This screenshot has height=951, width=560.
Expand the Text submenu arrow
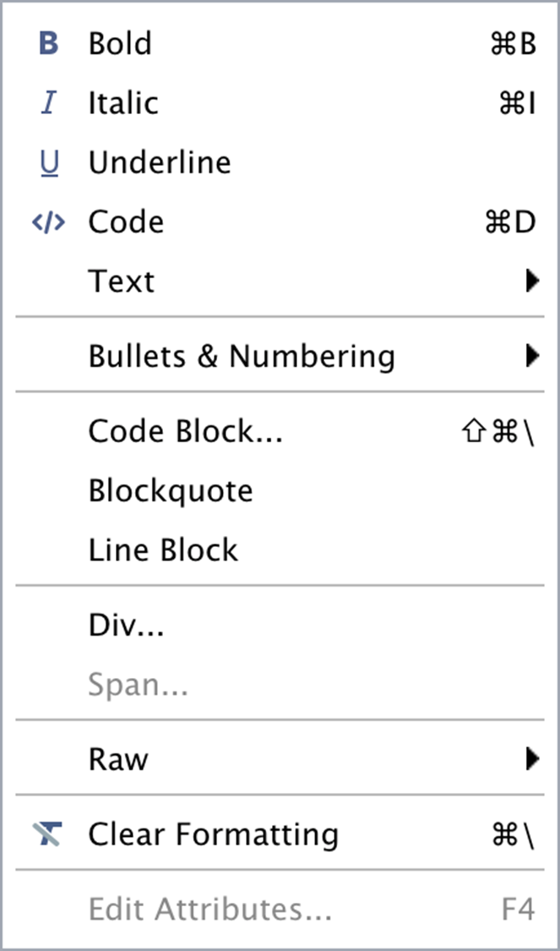(x=531, y=281)
